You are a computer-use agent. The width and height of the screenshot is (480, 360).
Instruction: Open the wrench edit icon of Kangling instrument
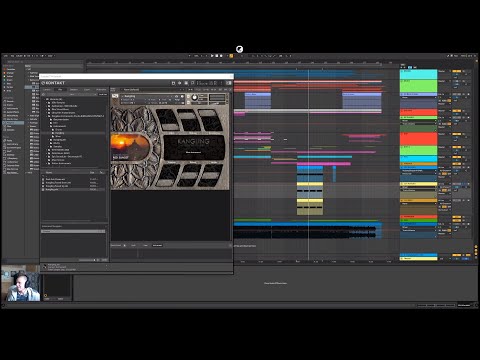(115, 96)
